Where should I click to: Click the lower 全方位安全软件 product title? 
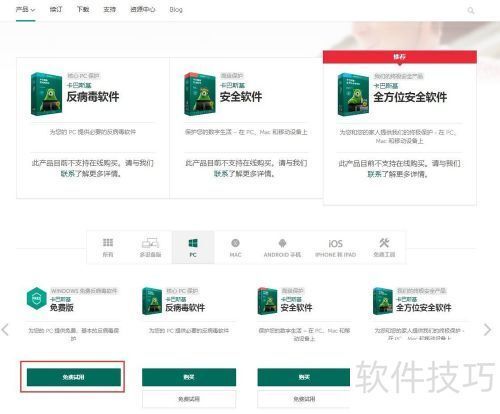[x=424, y=308]
